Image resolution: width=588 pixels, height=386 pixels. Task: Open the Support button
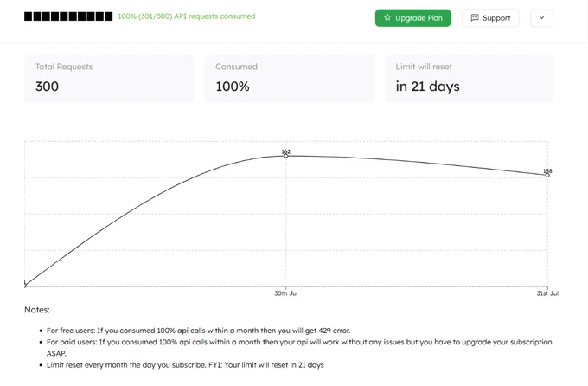[x=490, y=17]
